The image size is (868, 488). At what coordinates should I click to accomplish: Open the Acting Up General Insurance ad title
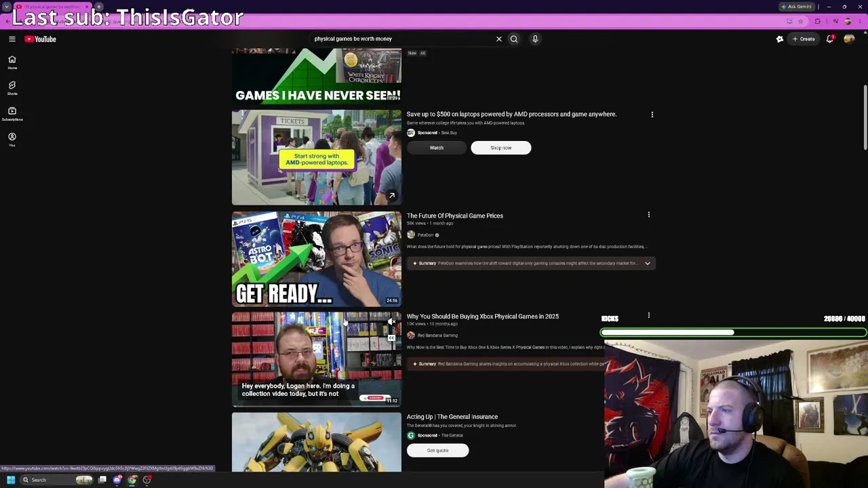click(x=452, y=417)
